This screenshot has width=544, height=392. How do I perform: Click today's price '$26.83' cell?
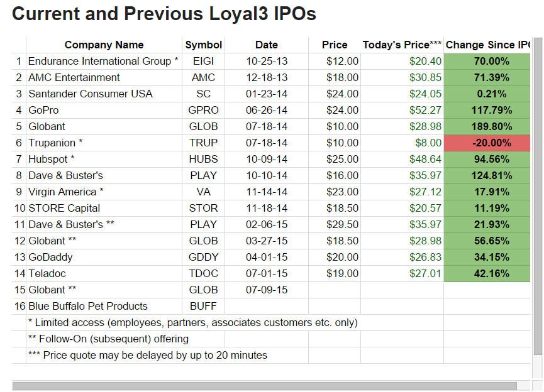click(402, 257)
